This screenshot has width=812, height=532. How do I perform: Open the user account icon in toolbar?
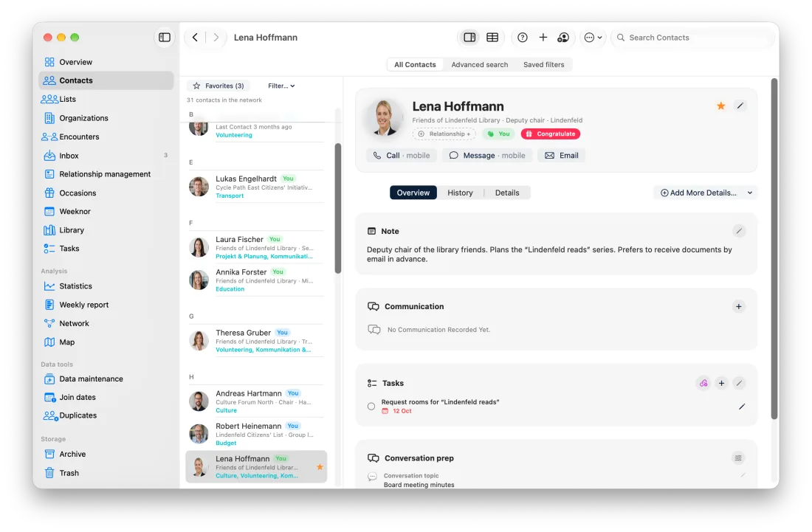click(x=563, y=37)
